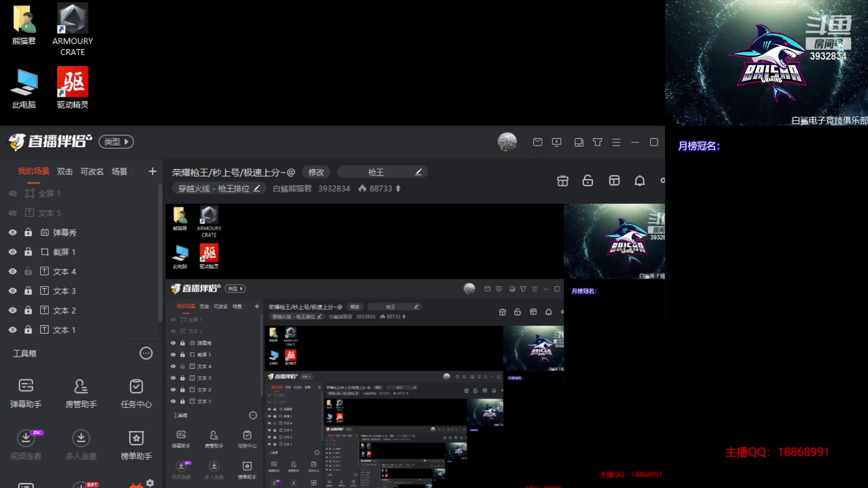The image size is (868, 488).
Task: Switch to 可改名 scene tab
Action: coord(92,171)
